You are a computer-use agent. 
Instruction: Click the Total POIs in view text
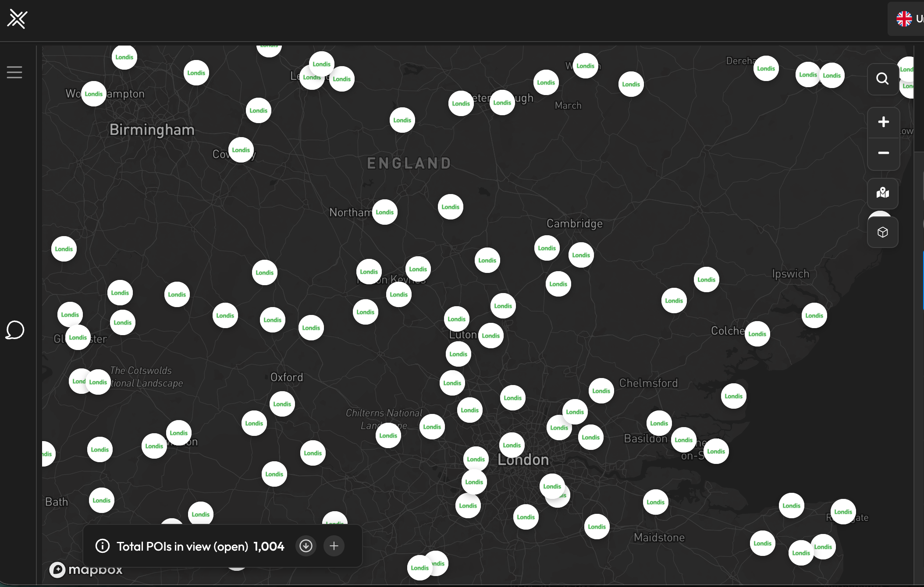(182, 546)
